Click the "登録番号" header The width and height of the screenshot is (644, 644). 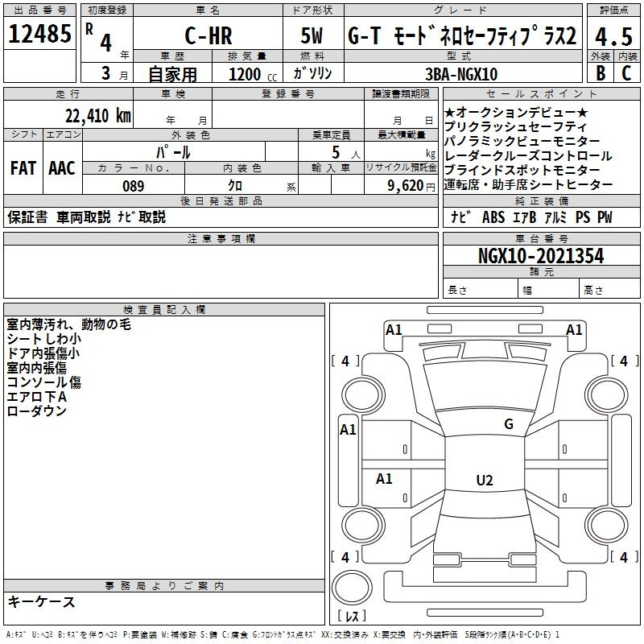[288, 94]
